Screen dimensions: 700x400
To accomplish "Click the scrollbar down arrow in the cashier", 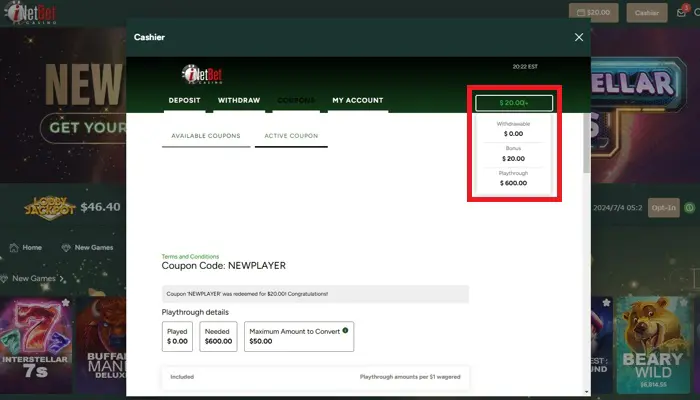I will tap(587, 392).
